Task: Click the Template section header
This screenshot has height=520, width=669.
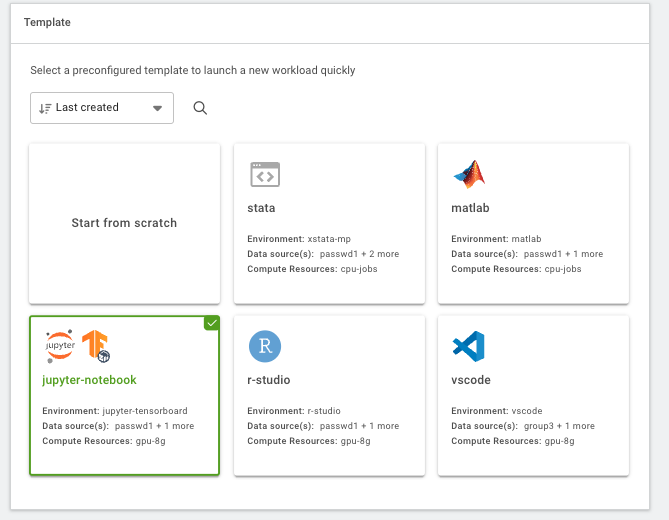Action: 47,22
